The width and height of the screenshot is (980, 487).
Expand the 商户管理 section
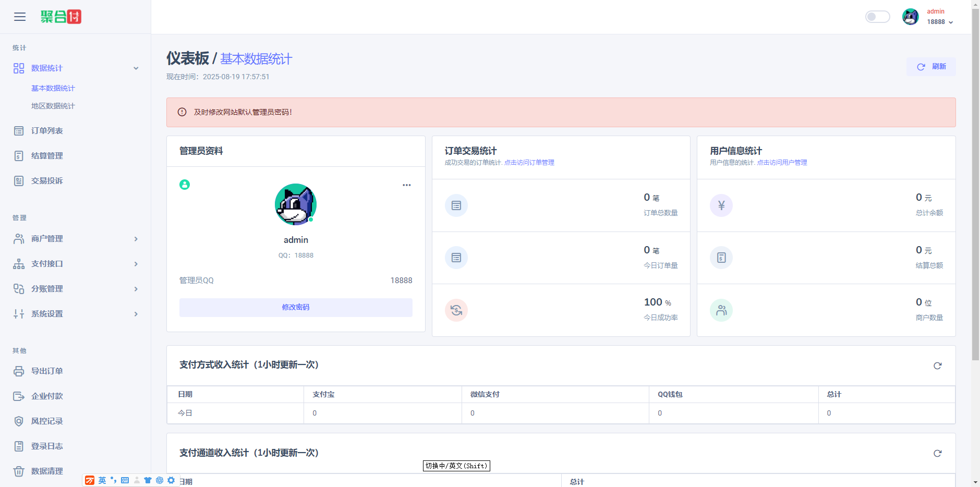pos(46,238)
